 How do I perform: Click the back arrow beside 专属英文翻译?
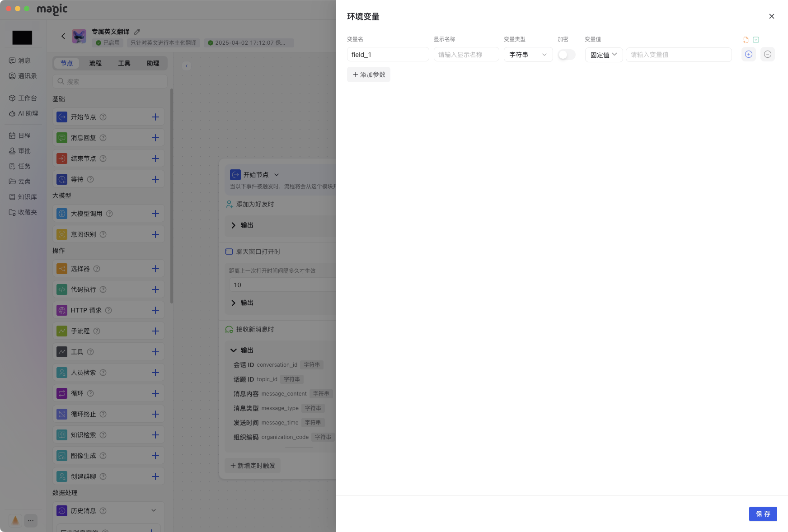point(63,36)
